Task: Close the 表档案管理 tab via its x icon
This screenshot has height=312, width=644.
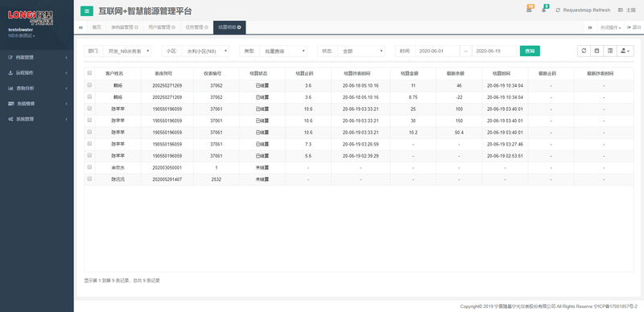Action: [136, 27]
